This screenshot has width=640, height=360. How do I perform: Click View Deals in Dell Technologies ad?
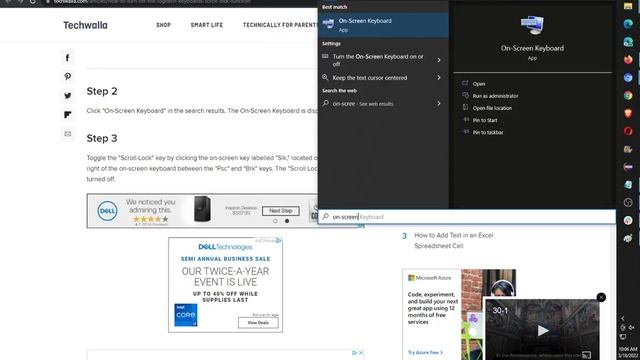[258, 322]
